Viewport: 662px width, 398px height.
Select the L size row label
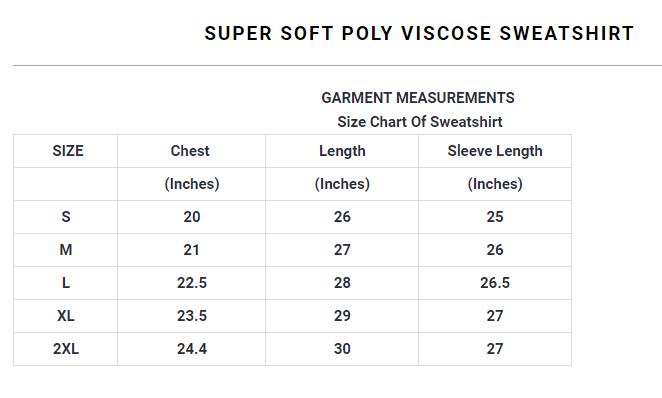[x=66, y=283]
